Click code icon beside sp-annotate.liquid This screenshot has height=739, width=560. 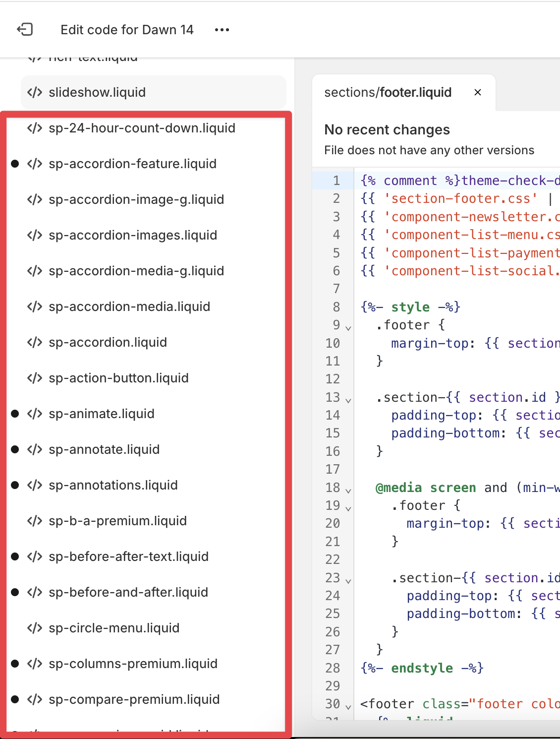click(x=35, y=449)
